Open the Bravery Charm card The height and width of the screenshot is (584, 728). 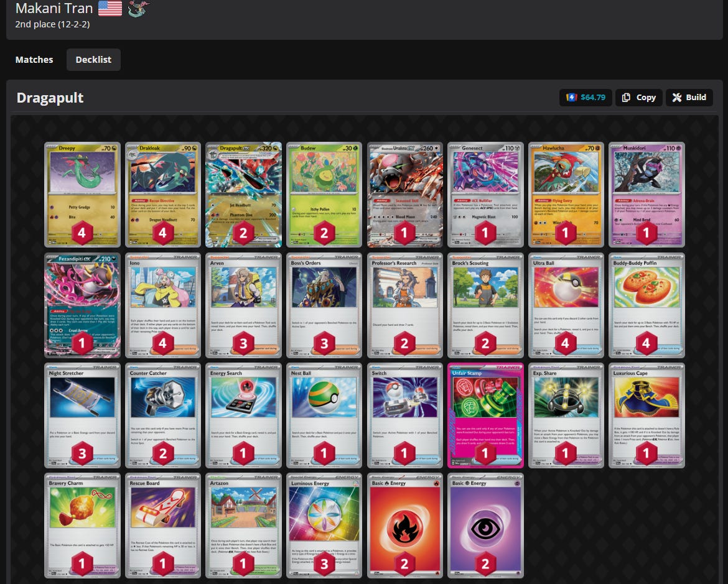point(82,526)
